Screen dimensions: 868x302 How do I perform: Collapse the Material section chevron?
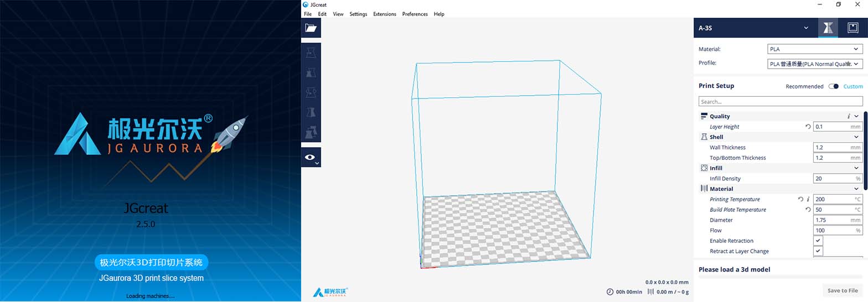(x=856, y=189)
